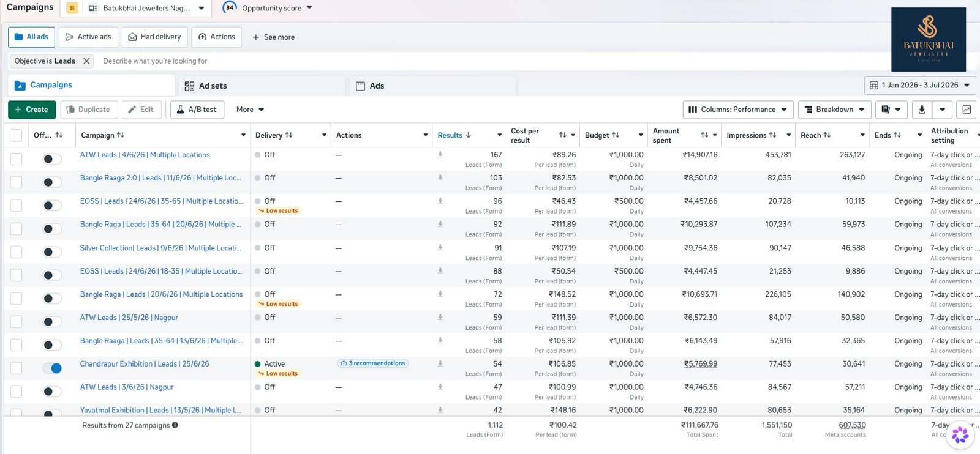This screenshot has width=980, height=454.
Task: Click export icon in Silver Collection row
Action: (440, 248)
